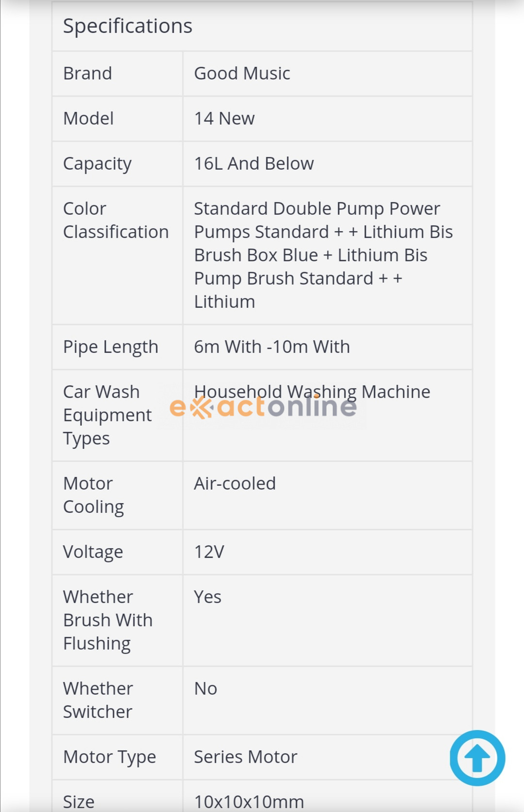Tap the blue scroll-to-top arrow button
The width and height of the screenshot is (524, 812).
click(477, 758)
